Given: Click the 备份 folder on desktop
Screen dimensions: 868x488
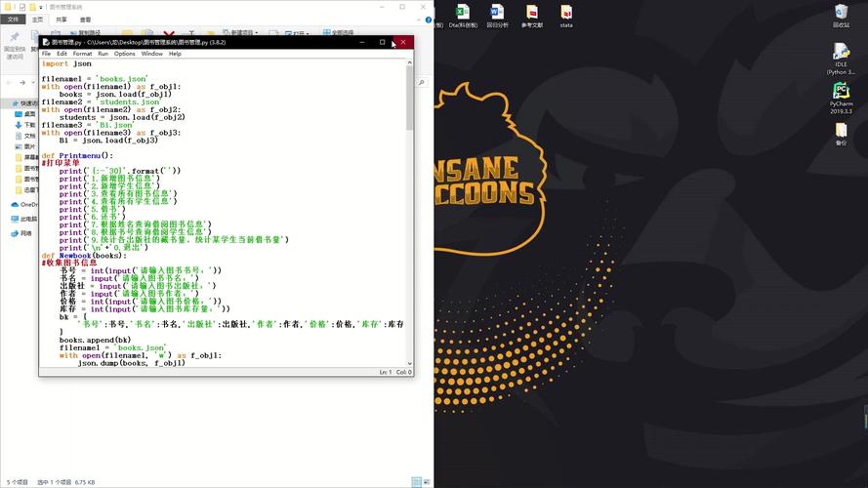Looking at the screenshot, I should point(841,134).
